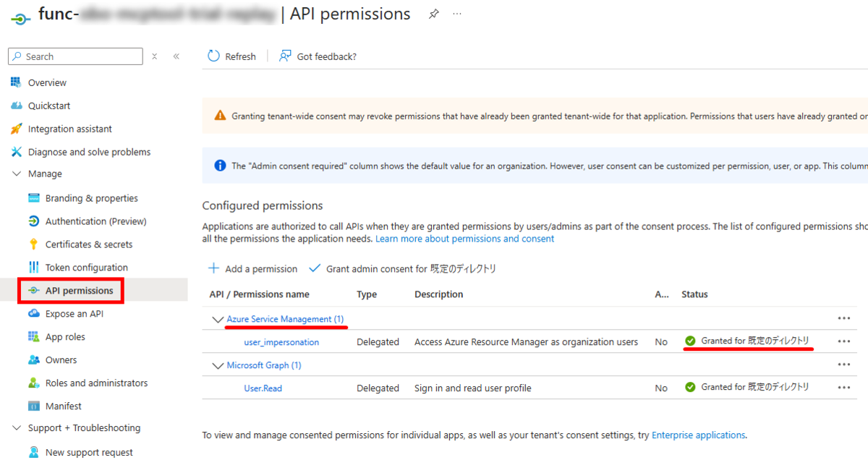Go to Expose an API menu item
868x473 pixels.
(x=75, y=314)
